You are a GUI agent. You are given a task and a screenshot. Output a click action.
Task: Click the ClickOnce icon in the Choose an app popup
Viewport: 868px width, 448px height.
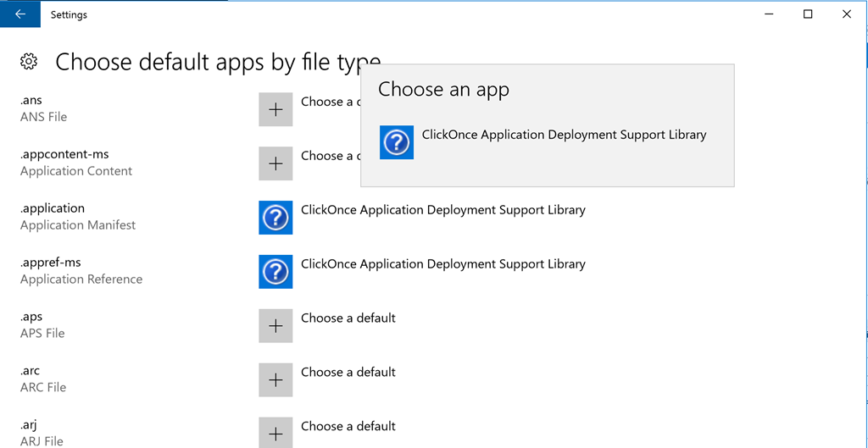397,143
